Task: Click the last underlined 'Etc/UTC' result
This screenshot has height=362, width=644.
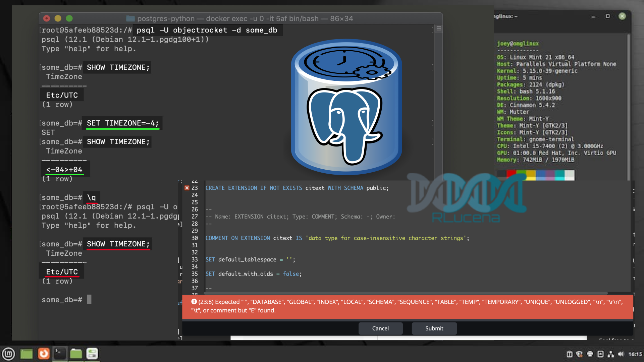Action: tap(62, 272)
